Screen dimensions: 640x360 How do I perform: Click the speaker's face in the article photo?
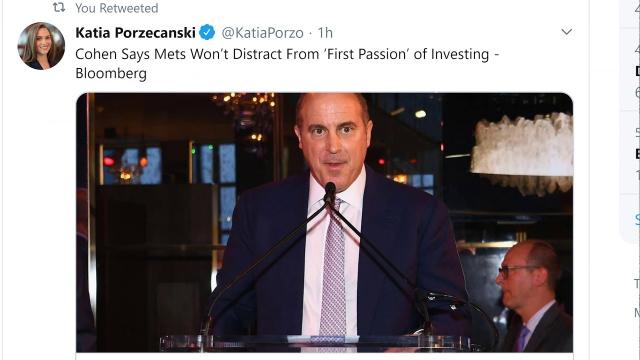tap(333, 135)
